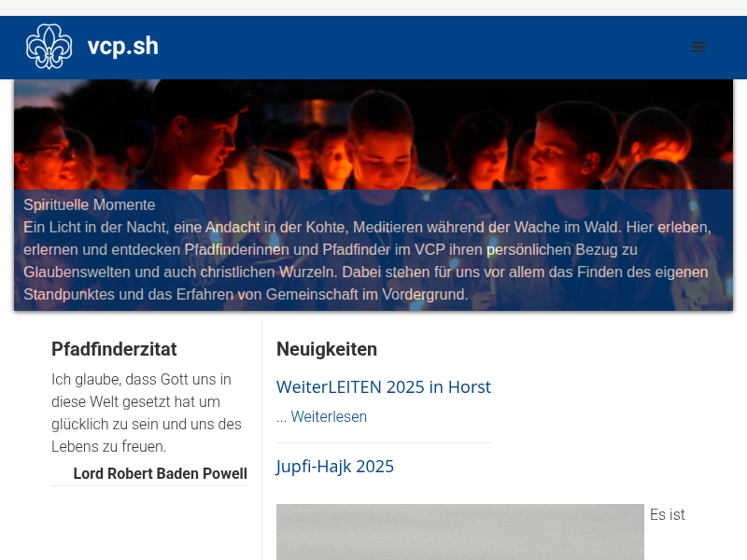
Task: Click the ellipsis before Weiterlesen
Action: 281,417
